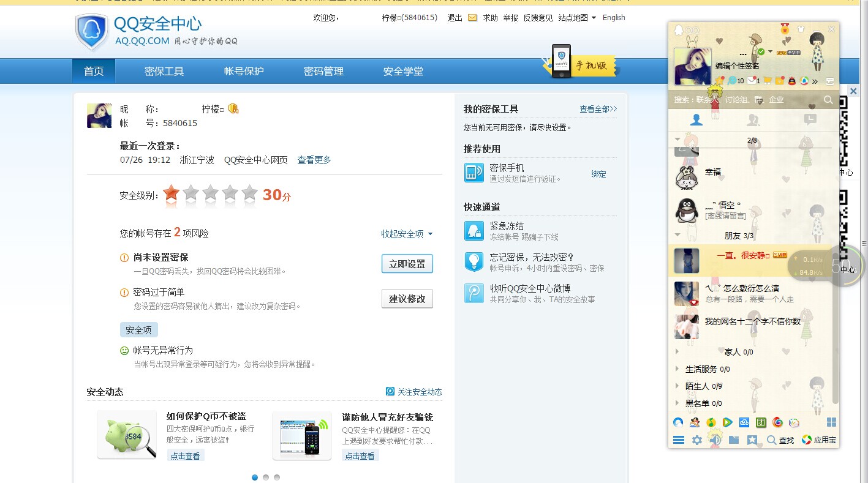Switch language to English

coord(614,18)
